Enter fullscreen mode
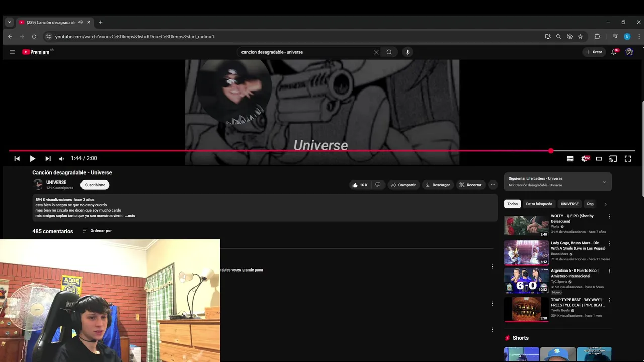The width and height of the screenshot is (644, 362). coord(628,158)
